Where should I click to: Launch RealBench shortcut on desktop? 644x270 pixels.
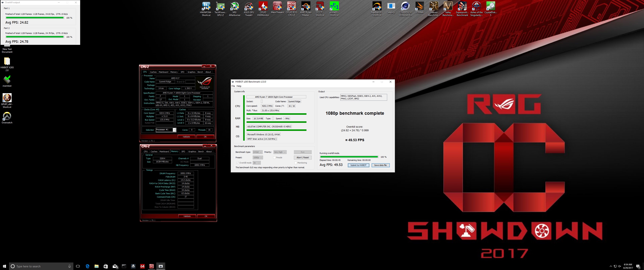pyautogui.click(x=377, y=9)
